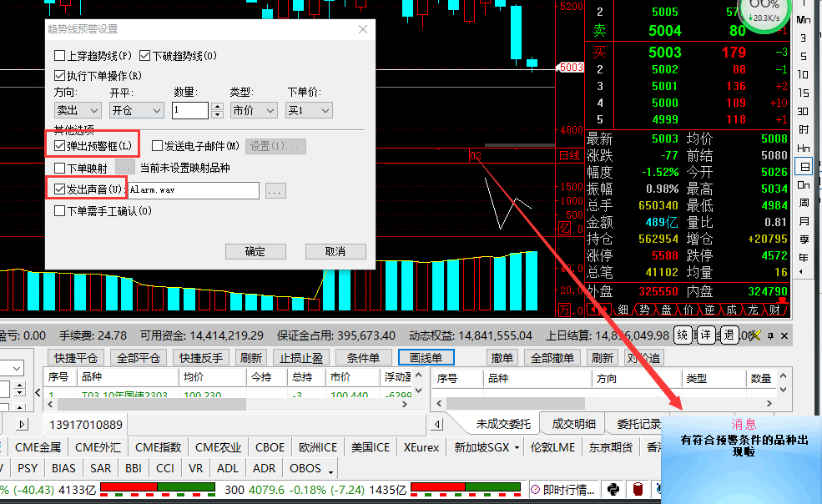This screenshot has height=504, width=822.
Task: Click the 详 icon button
Action: tap(706, 335)
